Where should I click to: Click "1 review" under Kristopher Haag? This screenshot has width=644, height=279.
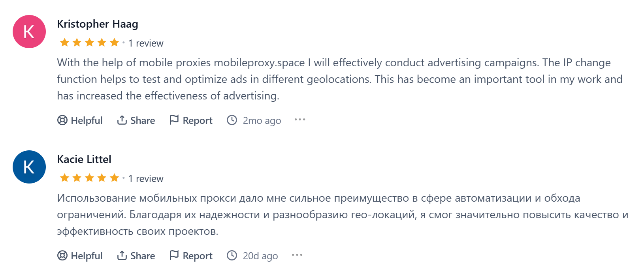pyautogui.click(x=146, y=43)
